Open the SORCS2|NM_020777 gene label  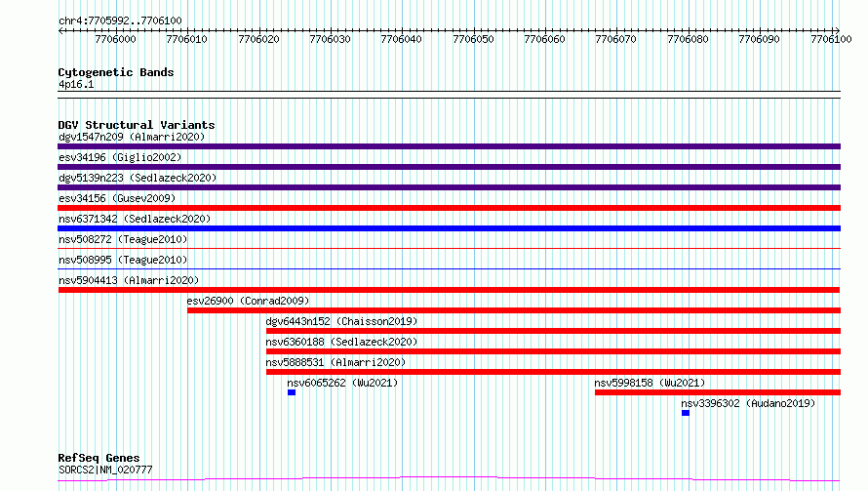point(105,470)
